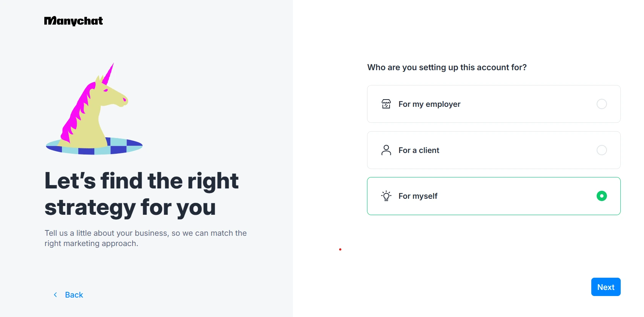
Task: Click the unicorn's pink horn
Action: 108,74
